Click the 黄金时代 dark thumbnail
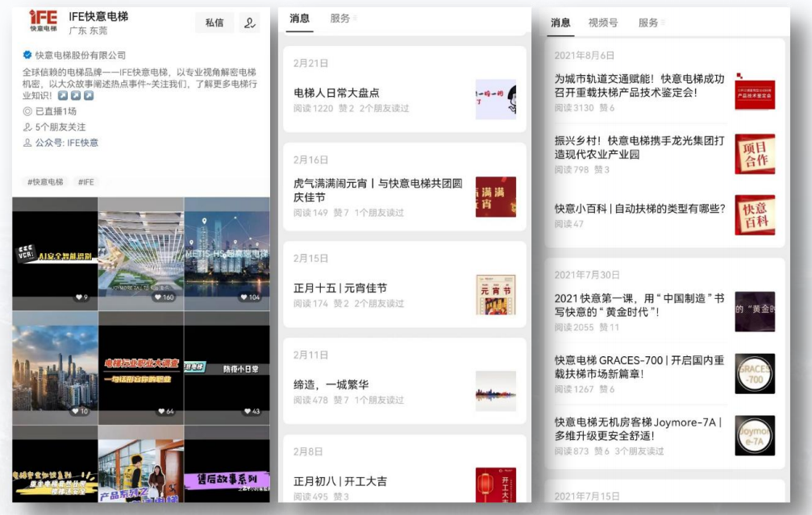The width and height of the screenshot is (812, 515). [755, 312]
